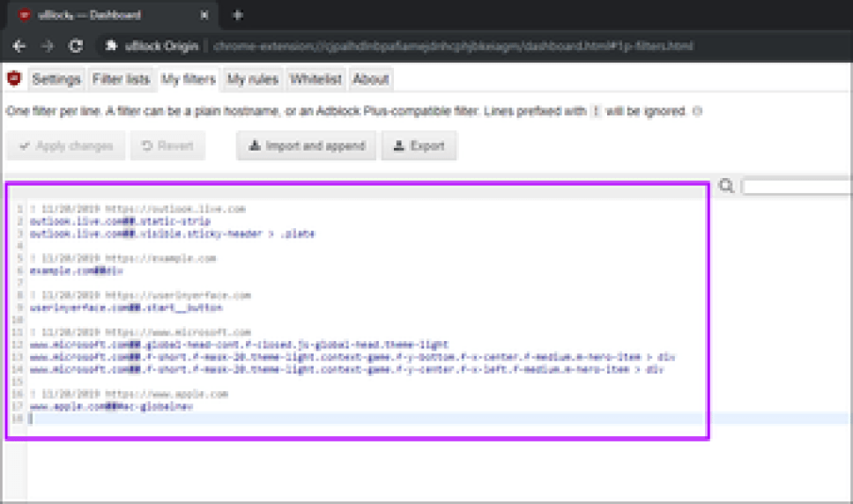853x504 pixels.
Task: Click the info icon after filter description
Action: pos(698,112)
